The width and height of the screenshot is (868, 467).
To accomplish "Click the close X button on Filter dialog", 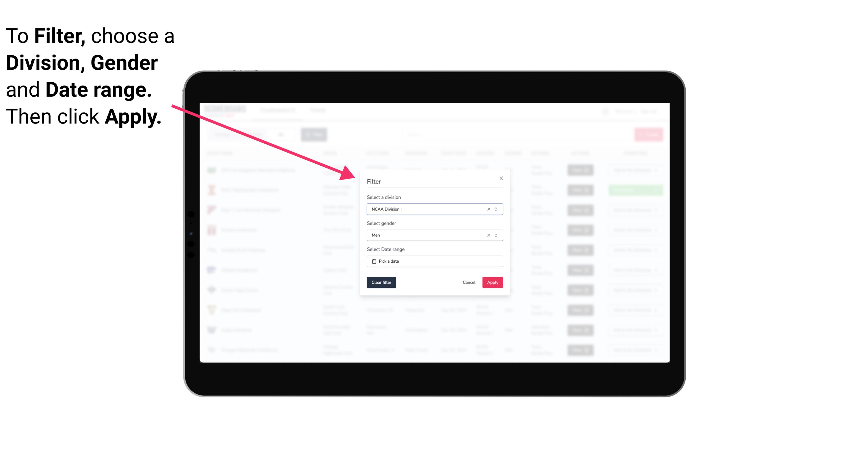I will point(500,178).
